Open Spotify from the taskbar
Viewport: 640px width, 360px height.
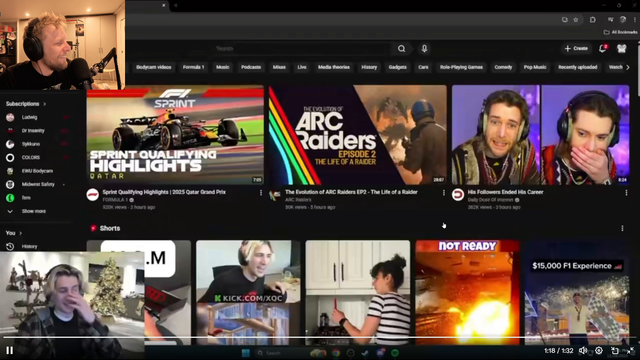395,353
